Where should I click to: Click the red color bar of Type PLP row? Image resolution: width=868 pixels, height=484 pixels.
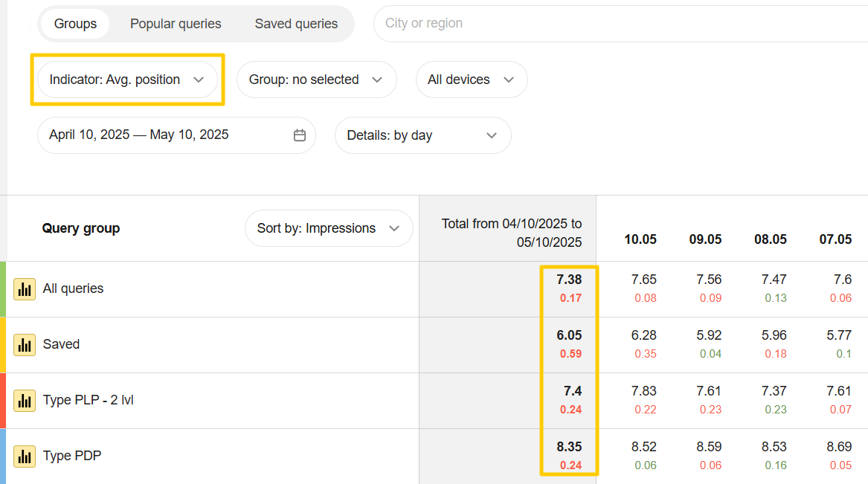click(x=3, y=401)
